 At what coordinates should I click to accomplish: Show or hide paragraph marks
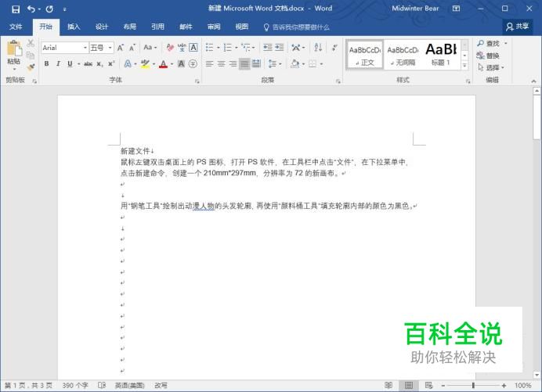334,47
